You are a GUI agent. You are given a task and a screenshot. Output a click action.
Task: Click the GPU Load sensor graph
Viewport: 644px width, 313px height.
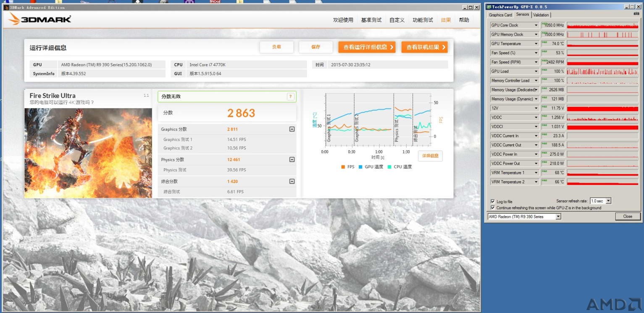point(602,72)
